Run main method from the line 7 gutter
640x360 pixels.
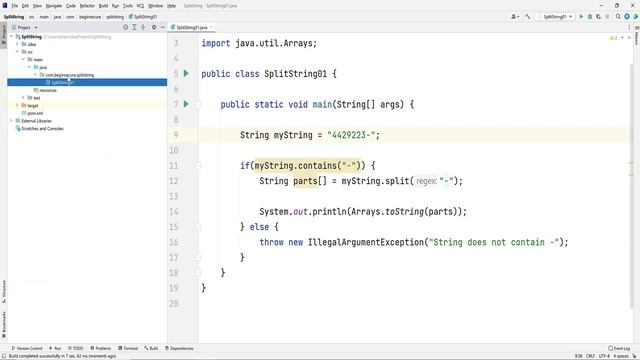coord(186,104)
